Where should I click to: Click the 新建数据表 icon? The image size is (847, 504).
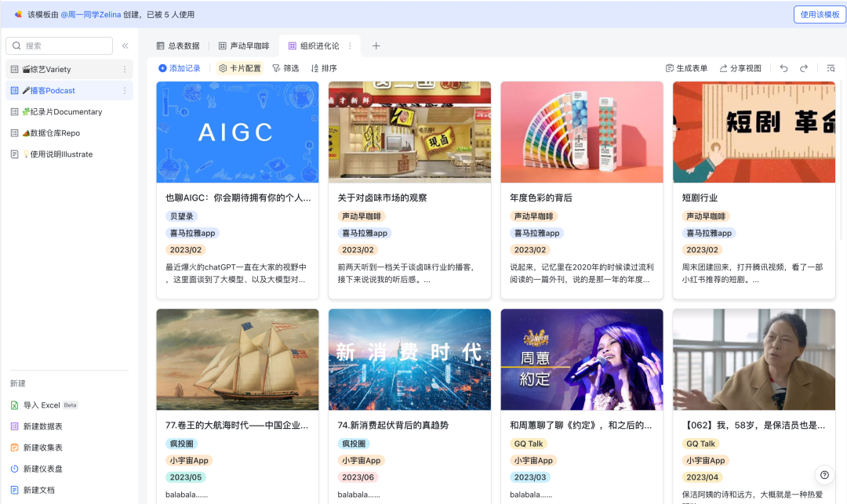15,426
